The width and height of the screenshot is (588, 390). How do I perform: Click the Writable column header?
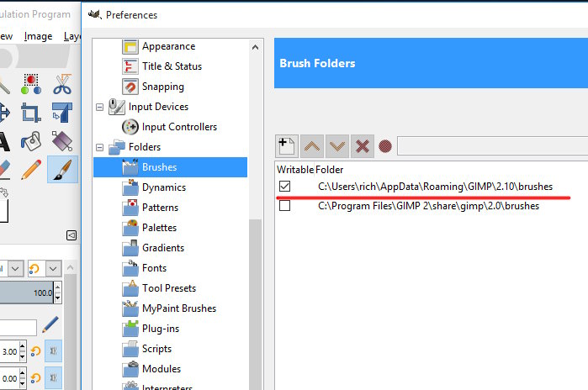click(295, 170)
